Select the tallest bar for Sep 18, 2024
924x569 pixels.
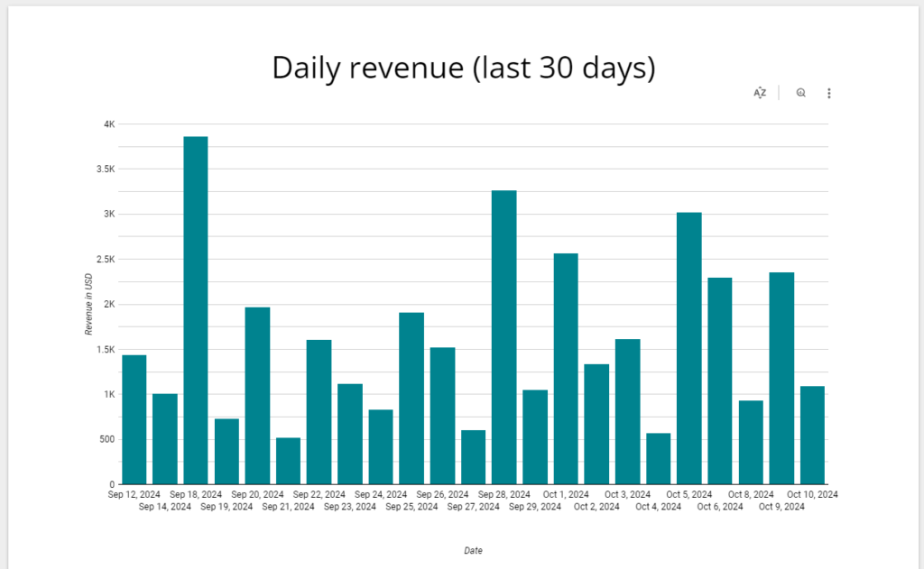point(196,310)
